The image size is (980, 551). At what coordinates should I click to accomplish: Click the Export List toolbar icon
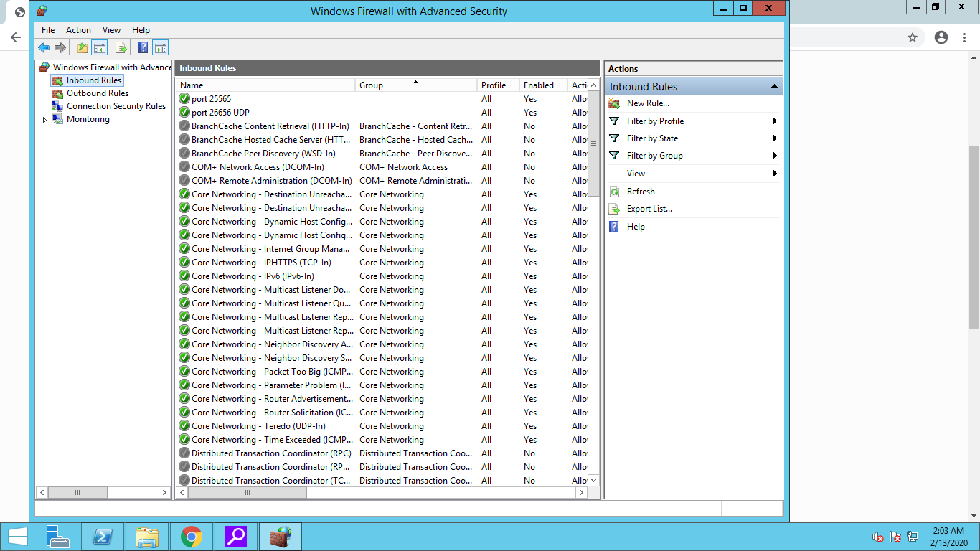(121, 48)
